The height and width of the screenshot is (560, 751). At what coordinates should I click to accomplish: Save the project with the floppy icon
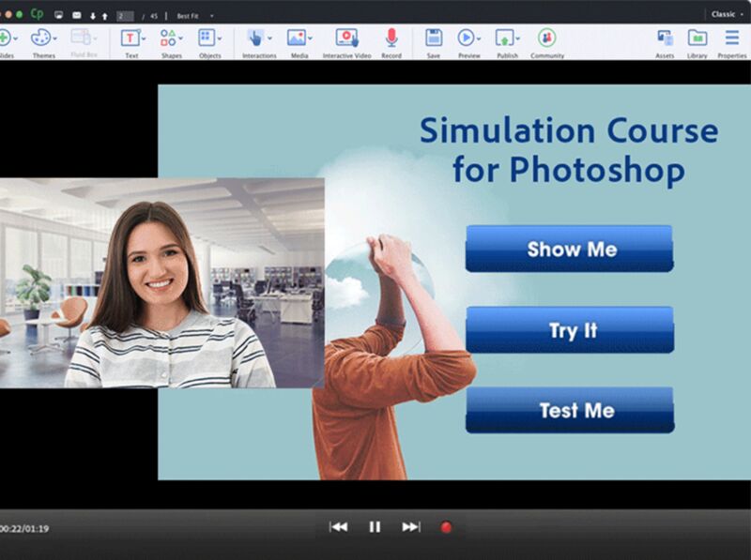pos(433,38)
